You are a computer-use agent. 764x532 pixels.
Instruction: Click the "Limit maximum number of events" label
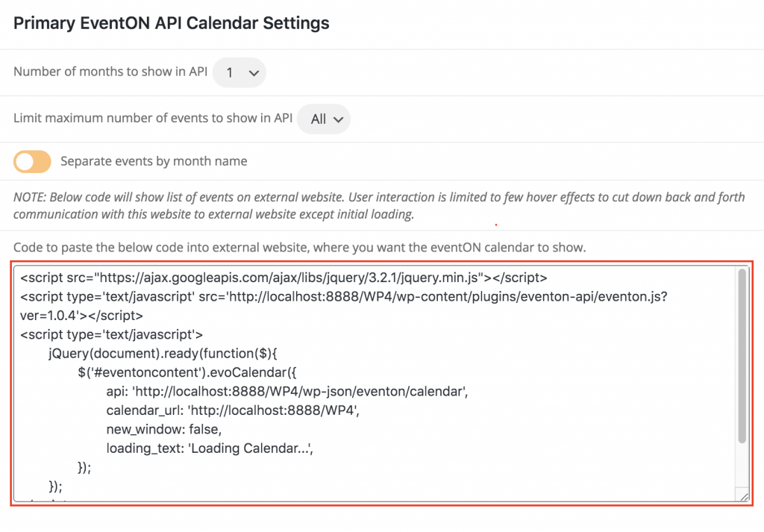tap(152, 118)
